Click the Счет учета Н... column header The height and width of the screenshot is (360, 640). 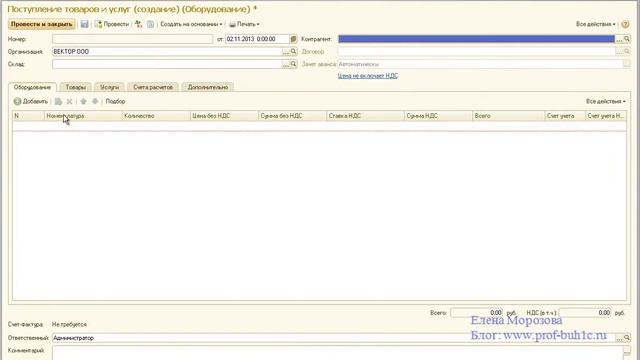pos(606,116)
